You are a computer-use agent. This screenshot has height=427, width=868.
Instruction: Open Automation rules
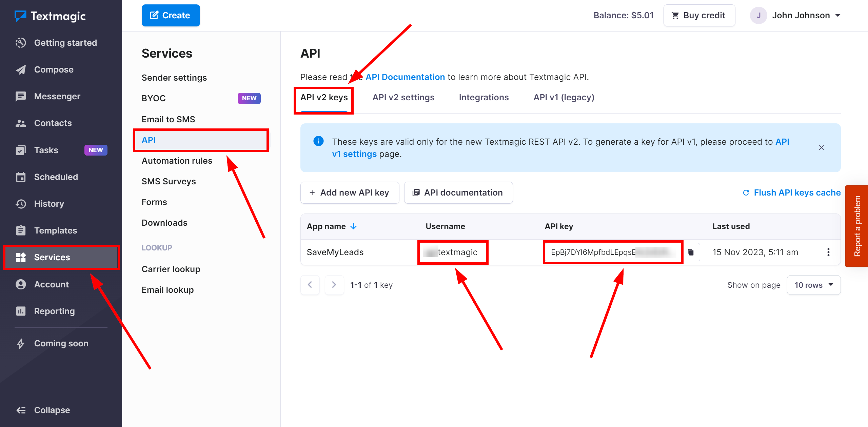(177, 161)
